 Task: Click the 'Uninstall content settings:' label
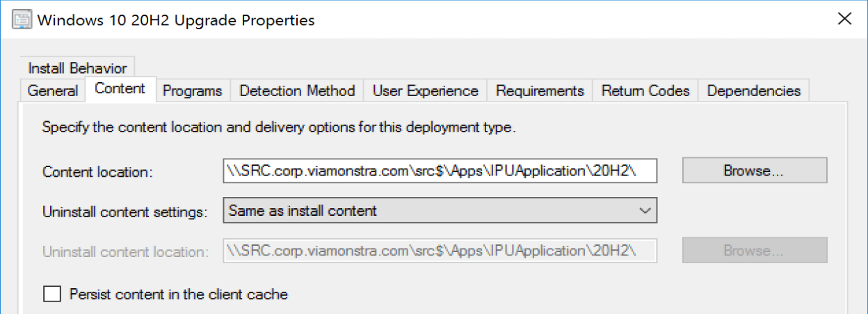click(x=125, y=212)
